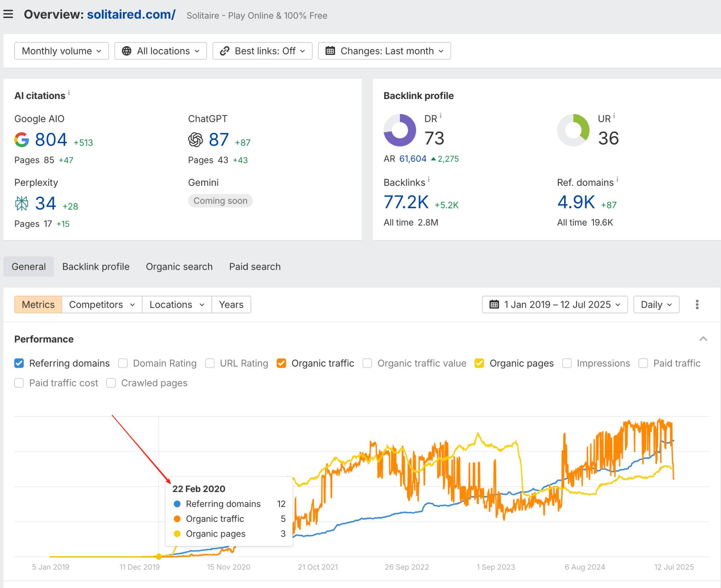The width and height of the screenshot is (721, 588).
Task: Enable Crawled pages checkbox
Action: tap(111, 383)
